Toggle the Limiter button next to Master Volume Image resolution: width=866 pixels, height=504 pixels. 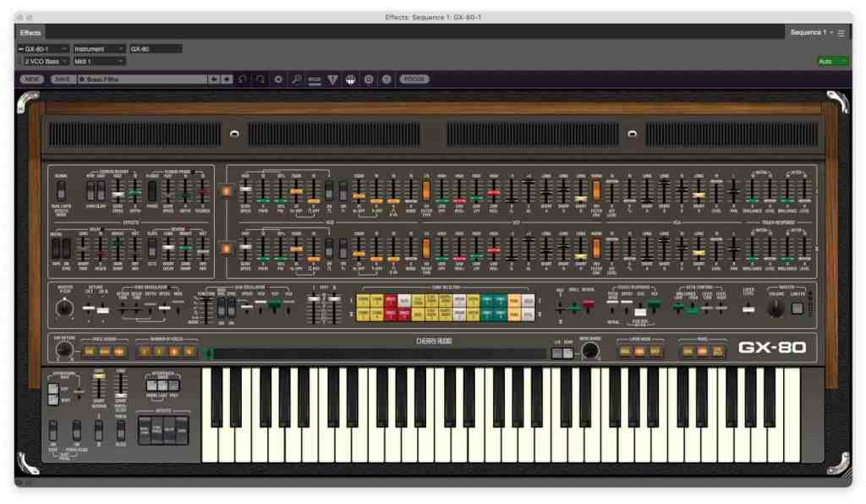tap(797, 309)
